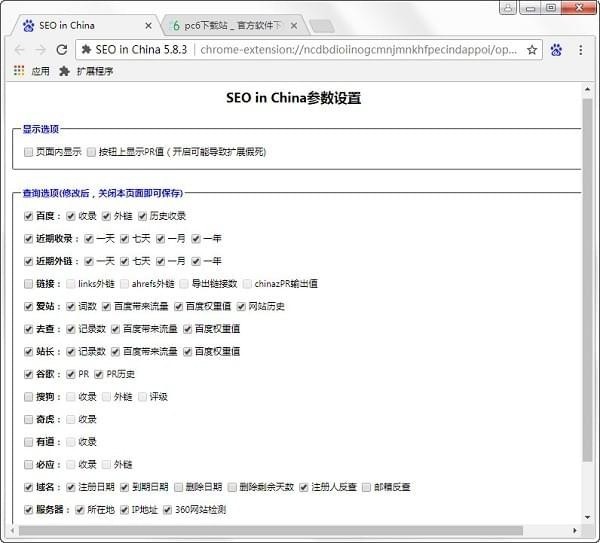
Task: Check 删除剩余天数 checkbox
Action: [232, 487]
